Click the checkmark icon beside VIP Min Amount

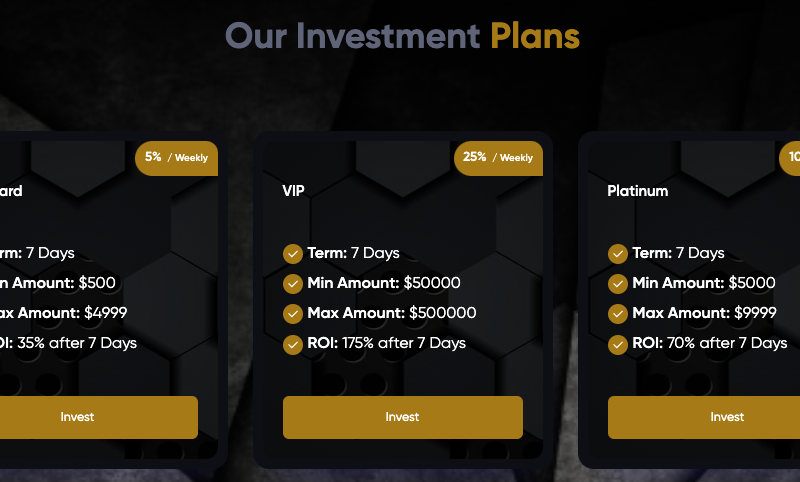pyautogui.click(x=293, y=284)
